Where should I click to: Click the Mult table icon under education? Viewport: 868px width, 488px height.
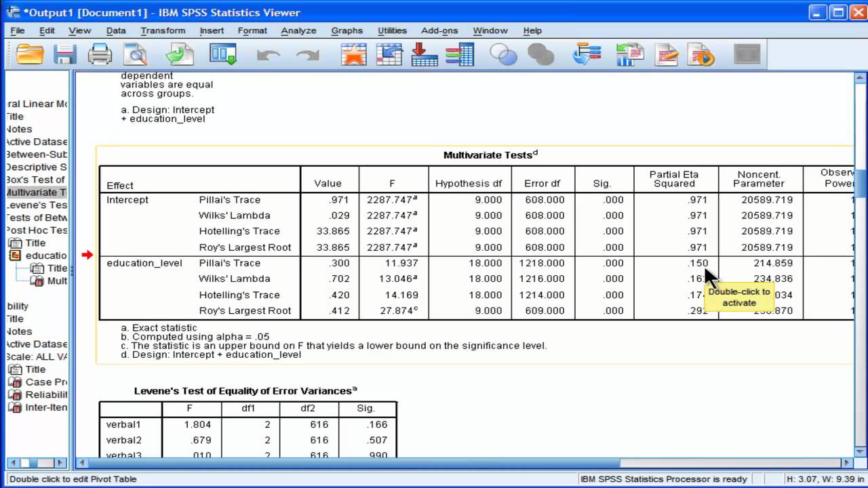pos(38,281)
